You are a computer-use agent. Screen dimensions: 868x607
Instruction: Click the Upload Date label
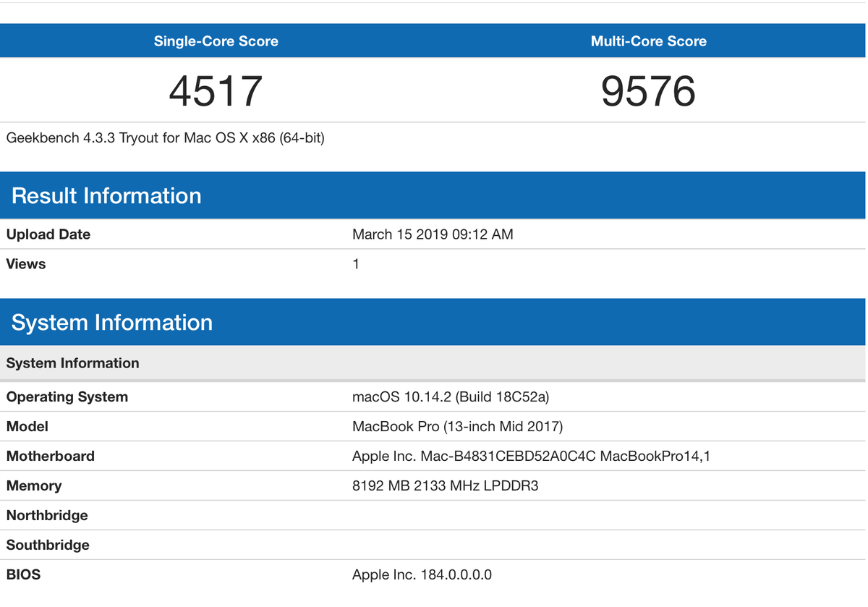click(x=48, y=234)
